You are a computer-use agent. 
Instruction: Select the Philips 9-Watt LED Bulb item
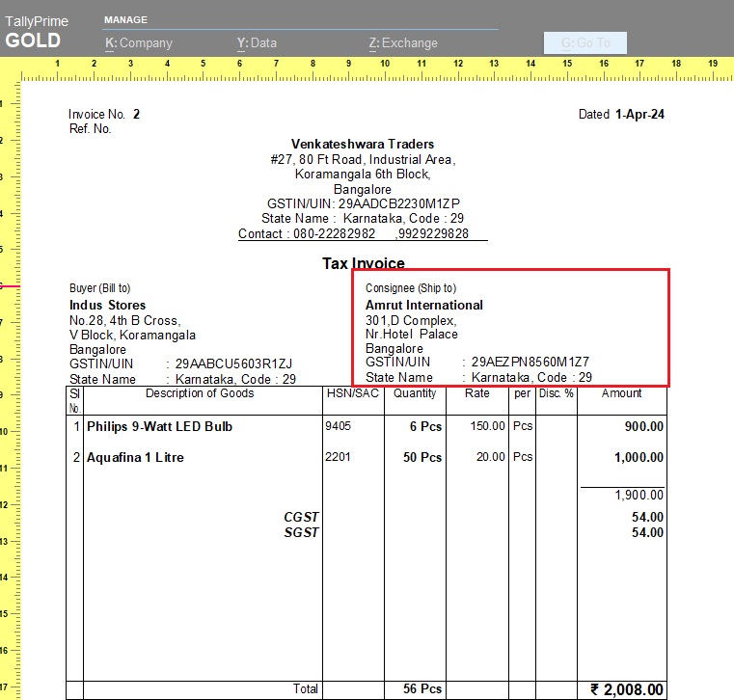(159, 426)
